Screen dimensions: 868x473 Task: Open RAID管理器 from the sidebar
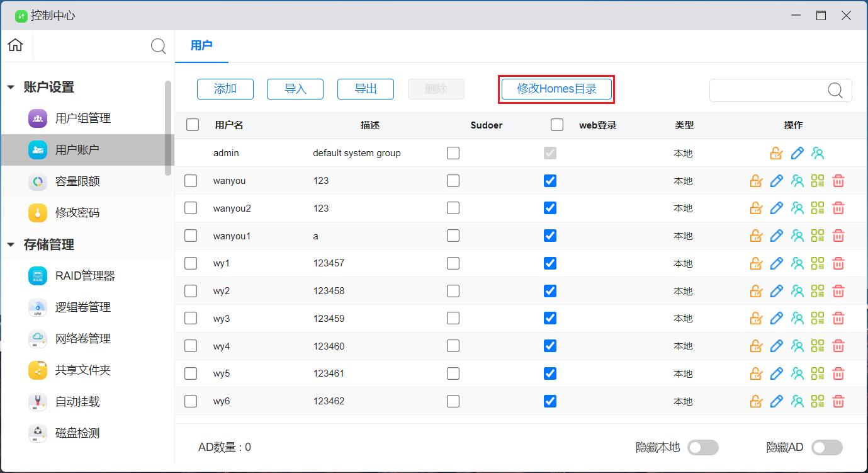click(85, 276)
